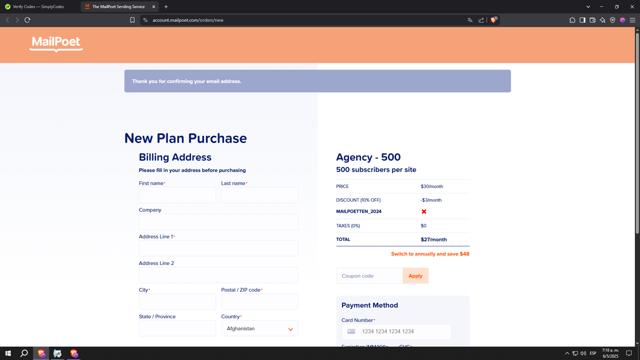Open the browser main menu hamburger icon
Viewport: 640px width, 360px height.
pyautogui.click(x=632, y=20)
